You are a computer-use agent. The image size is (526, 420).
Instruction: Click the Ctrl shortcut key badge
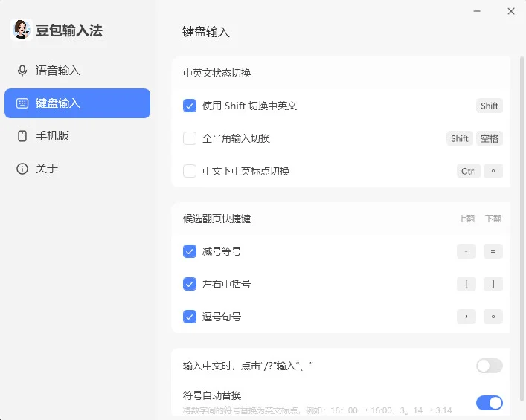[469, 171]
